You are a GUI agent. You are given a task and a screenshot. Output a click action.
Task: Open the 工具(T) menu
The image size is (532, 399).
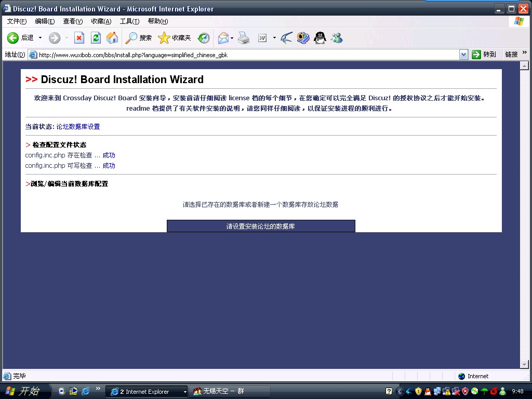coord(129,21)
